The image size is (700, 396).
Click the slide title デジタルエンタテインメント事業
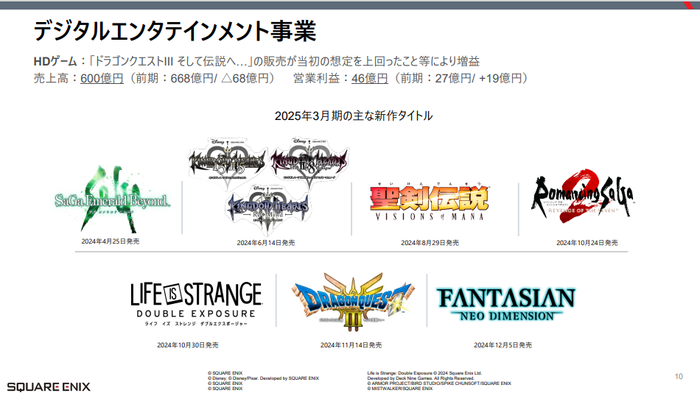[175, 31]
